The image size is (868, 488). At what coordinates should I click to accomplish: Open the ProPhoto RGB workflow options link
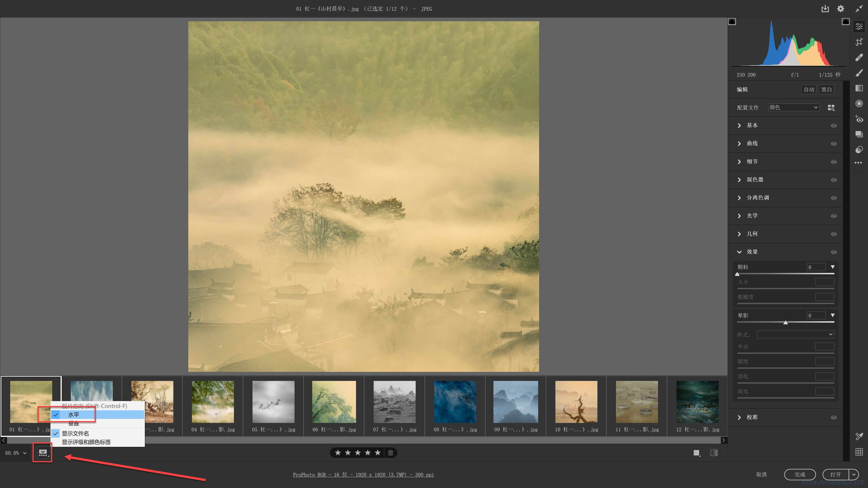tap(363, 474)
